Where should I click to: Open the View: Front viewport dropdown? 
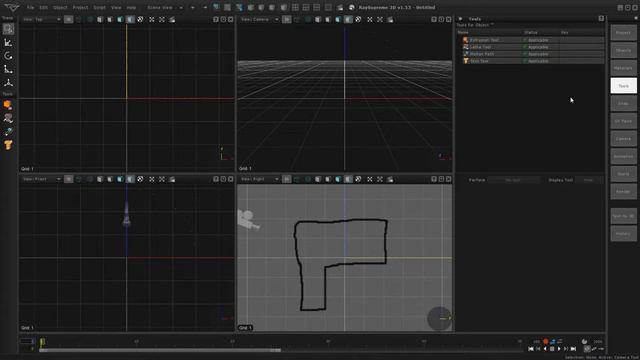coord(41,179)
